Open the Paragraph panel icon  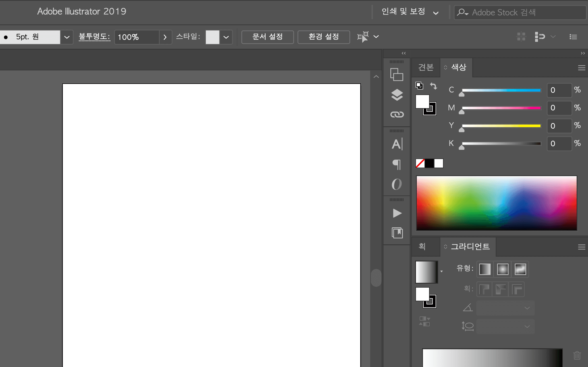(x=397, y=164)
